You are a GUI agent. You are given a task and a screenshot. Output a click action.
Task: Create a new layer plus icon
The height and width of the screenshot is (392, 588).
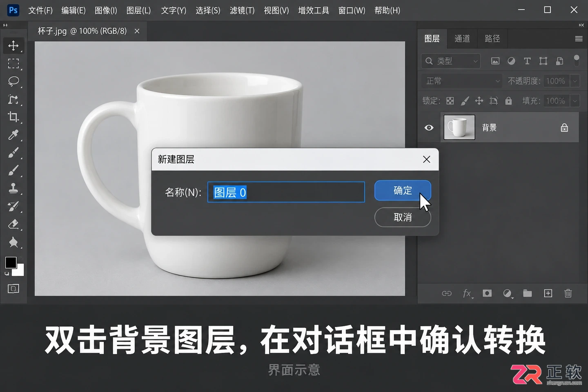coord(548,293)
